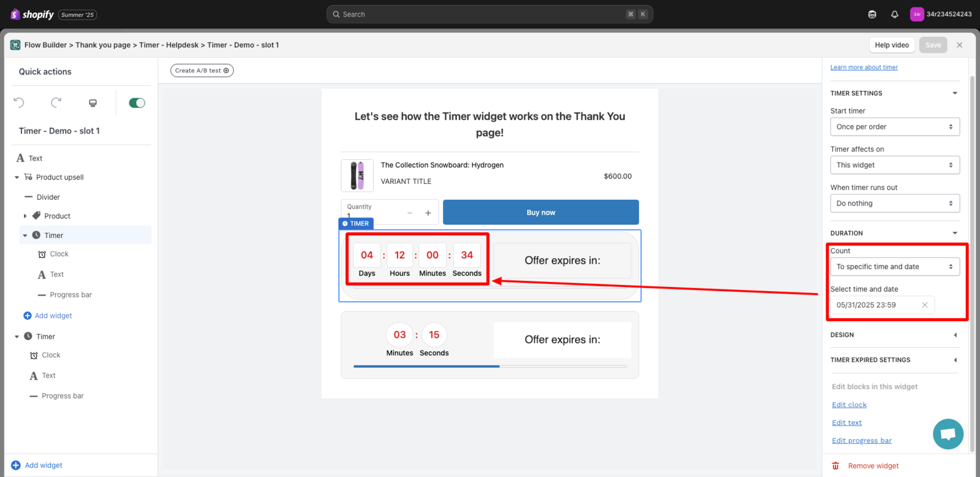Expand the Product tree node
The height and width of the screenshot is (477, 980).
point(25,216)
